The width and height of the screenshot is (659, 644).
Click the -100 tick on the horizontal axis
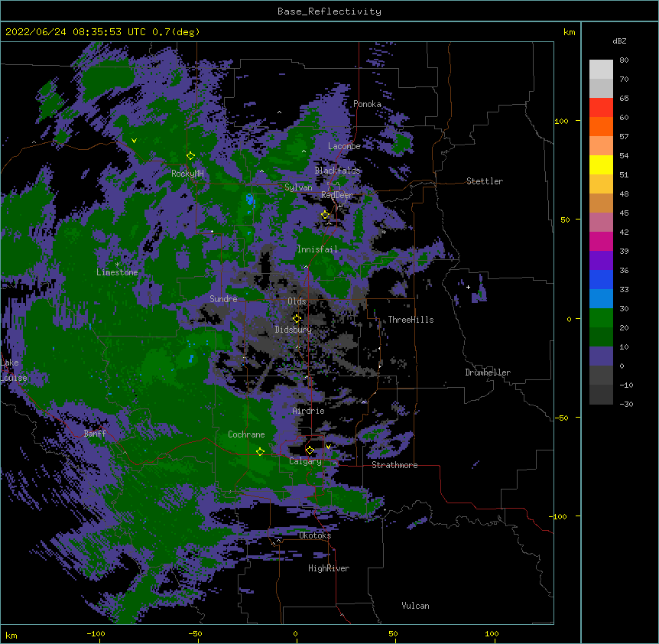[96, 633]
